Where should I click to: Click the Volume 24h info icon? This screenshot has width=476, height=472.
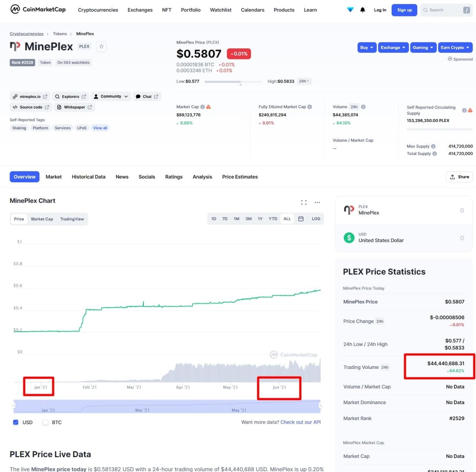[363, 107]
